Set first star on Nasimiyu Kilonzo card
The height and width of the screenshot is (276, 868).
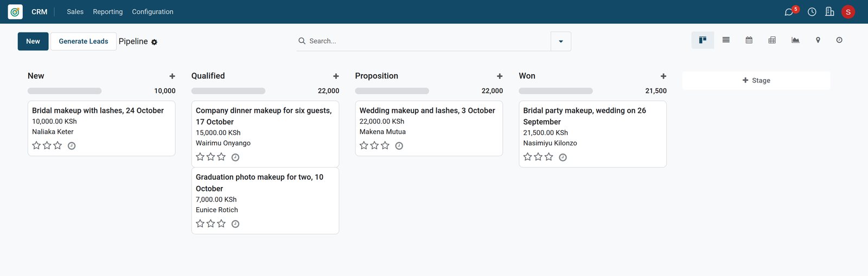click(x=528, y=157)
